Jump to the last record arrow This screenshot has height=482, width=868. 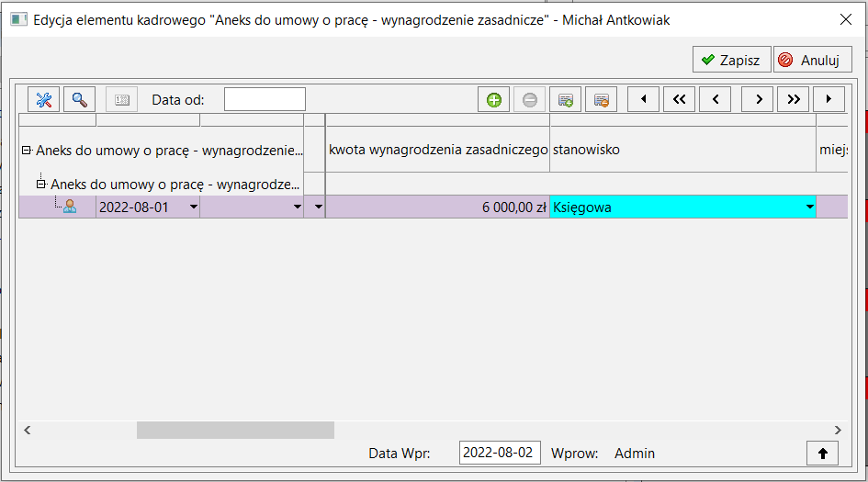click(x=829, y=99)
